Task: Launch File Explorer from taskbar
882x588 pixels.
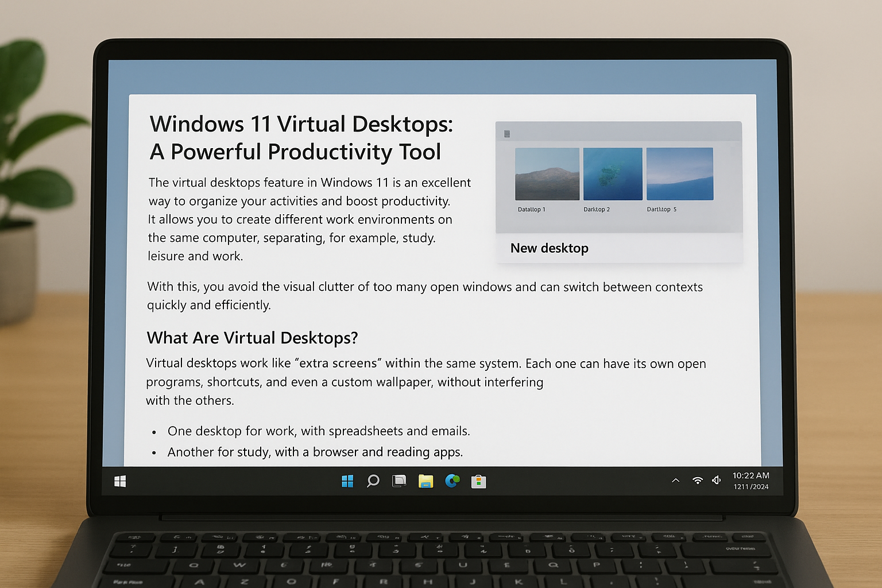Action: pyautogui.click(x=425, y=481)
